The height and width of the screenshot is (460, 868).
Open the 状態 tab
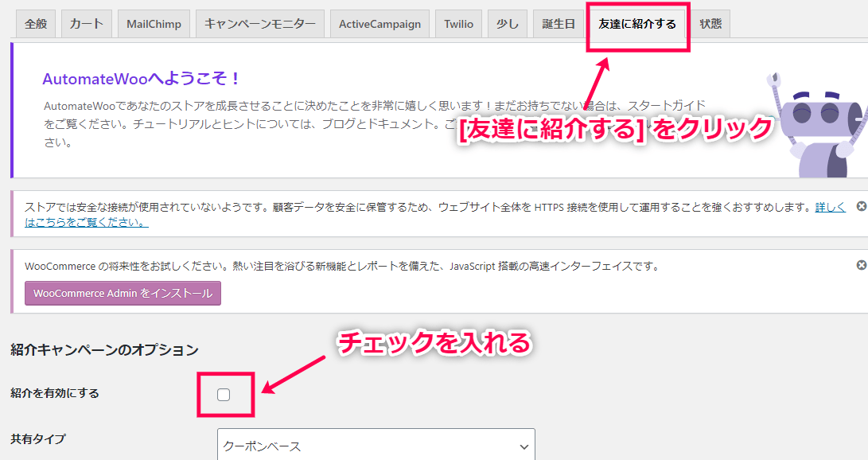tap(710, 24)
